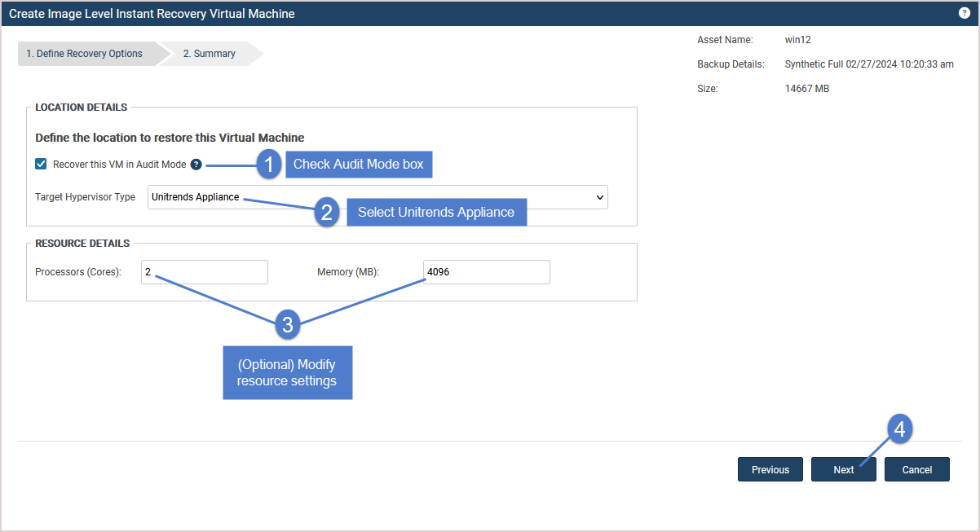Select the Processors (Cores) label
This screenshot has height=532, width=980.
click(x=78, y=272)
